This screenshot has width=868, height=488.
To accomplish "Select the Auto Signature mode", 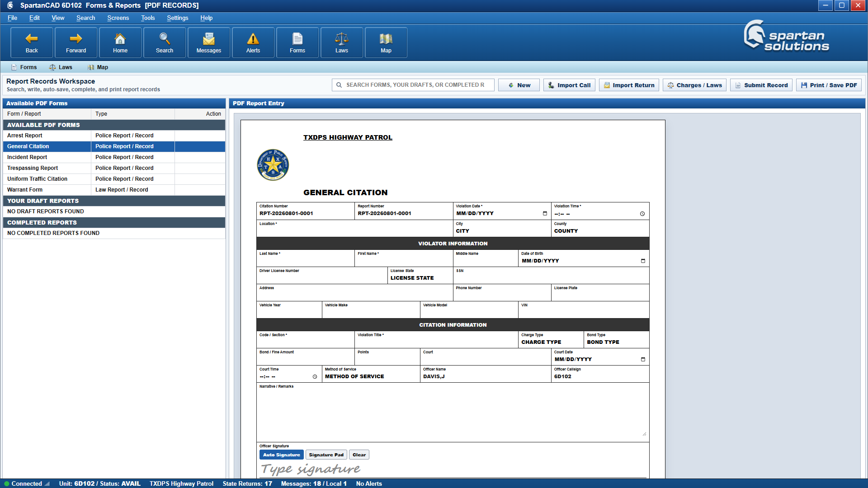I will 281,455.
